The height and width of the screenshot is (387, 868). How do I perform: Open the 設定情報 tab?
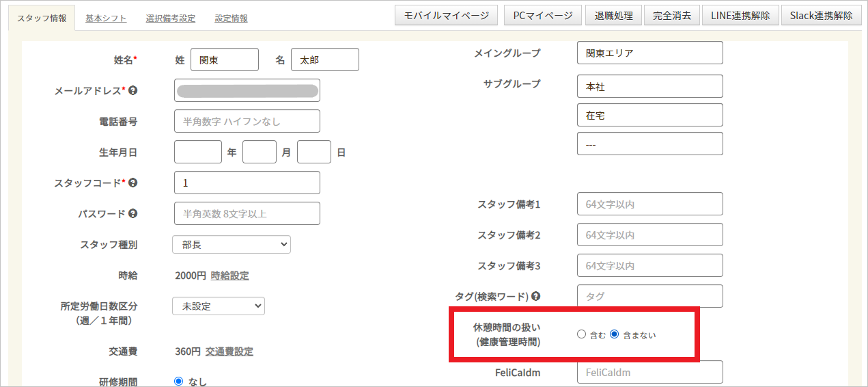(x=231, y=18)
